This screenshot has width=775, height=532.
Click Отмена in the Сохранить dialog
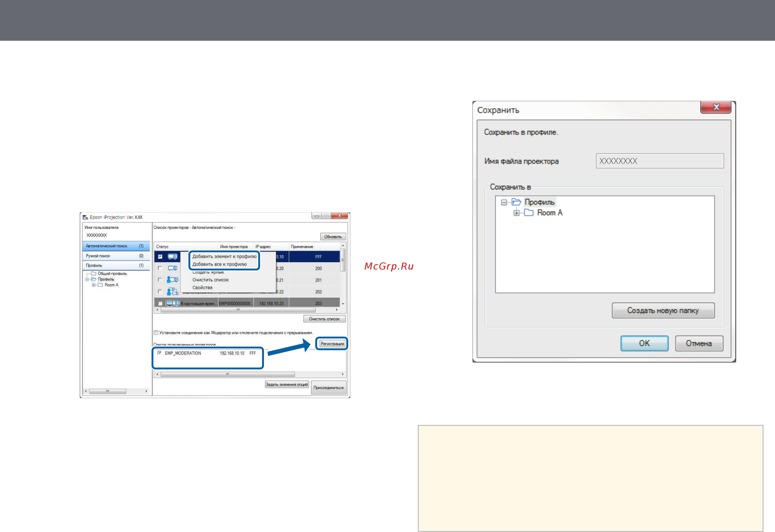click(699, 343)
